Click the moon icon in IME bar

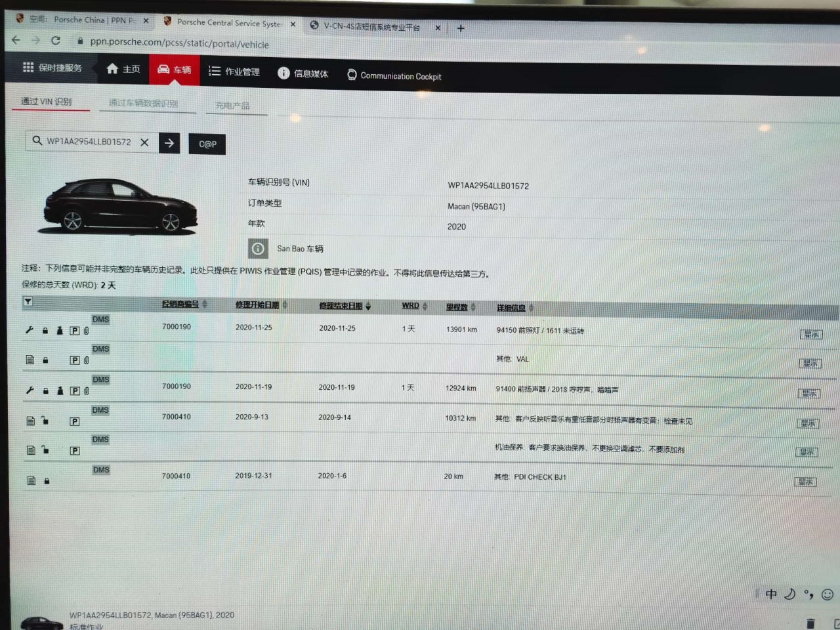tap(790, 594)
